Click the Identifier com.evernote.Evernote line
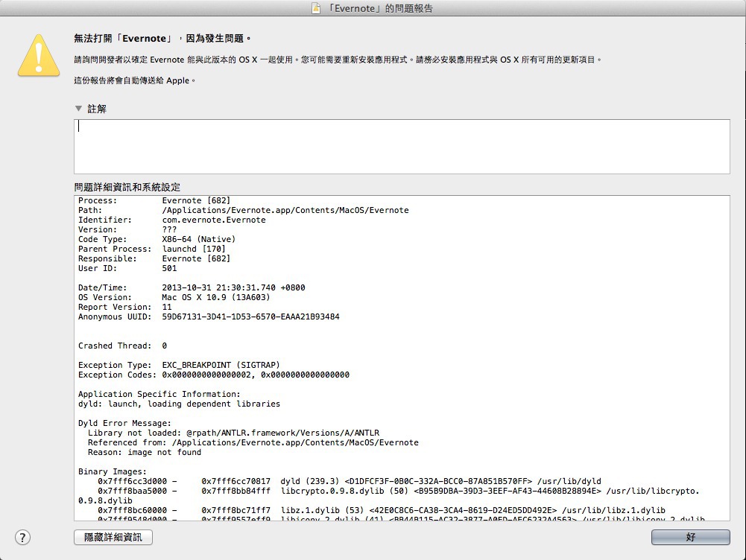The image size is (746, 560). click(x=171, y=220)
